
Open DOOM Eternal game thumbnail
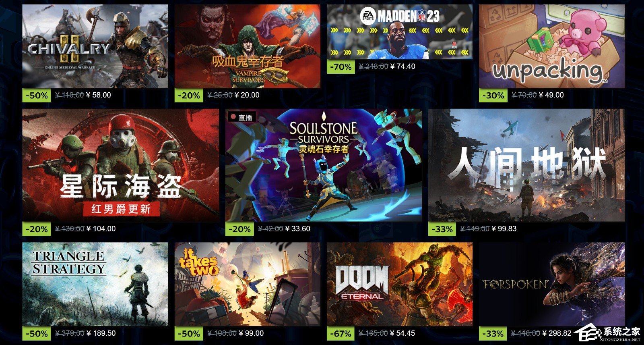coord(400,284)
